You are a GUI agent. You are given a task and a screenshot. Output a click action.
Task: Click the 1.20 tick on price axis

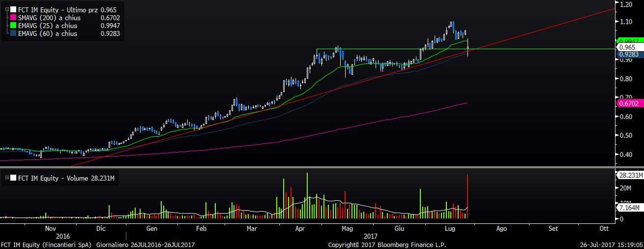click(x=626, y=4)
